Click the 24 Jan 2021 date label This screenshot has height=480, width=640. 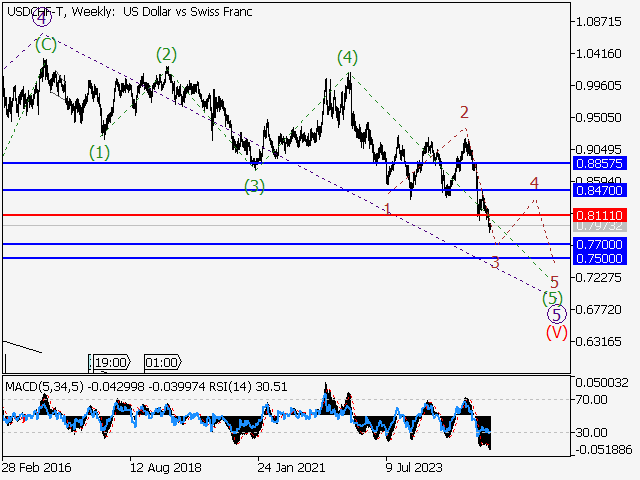click(x=293, y=467)
